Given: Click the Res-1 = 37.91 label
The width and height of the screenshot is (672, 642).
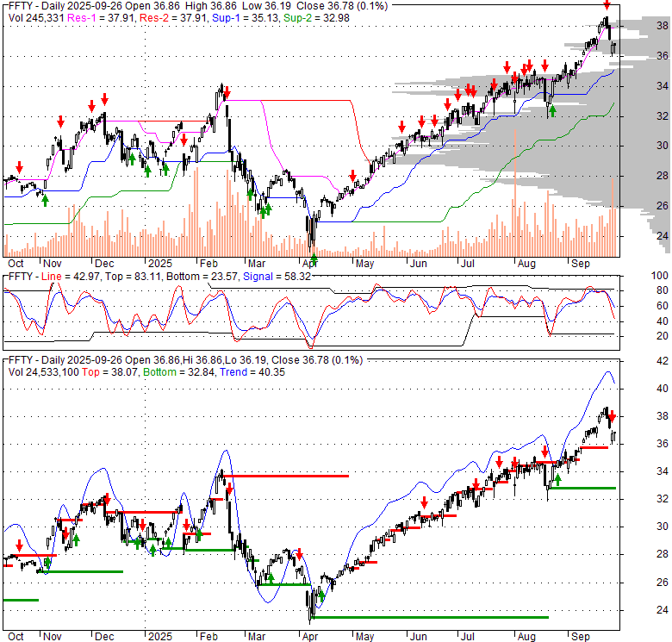Looking at the screenshot, I should 100,18.
